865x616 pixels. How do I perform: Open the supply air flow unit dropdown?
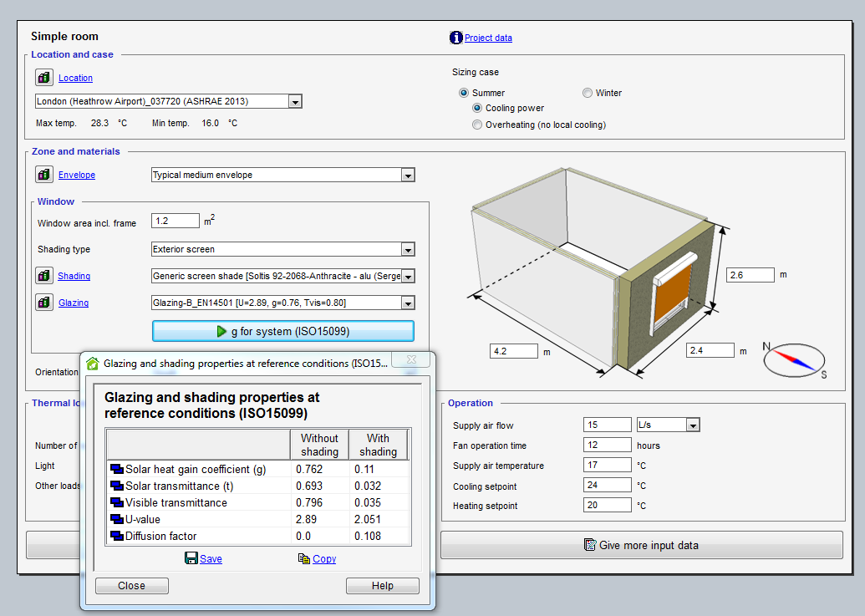pyautogui.click(x=692, y=425)
